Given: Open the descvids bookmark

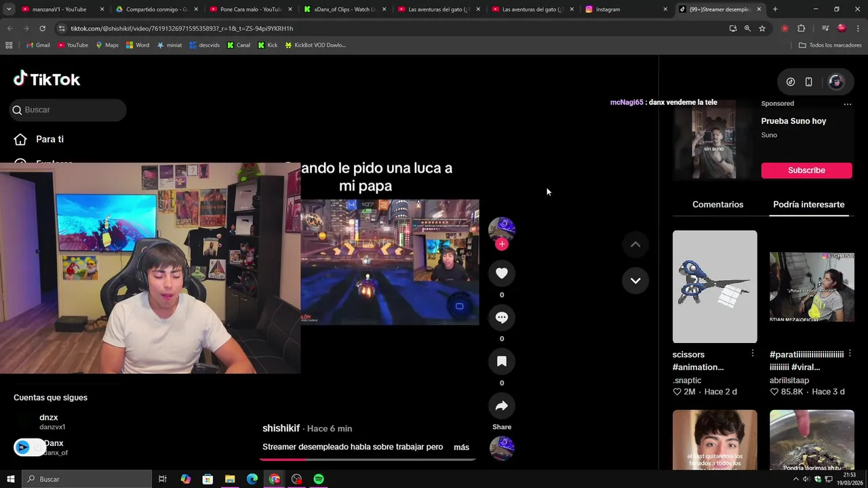Looking at the screenshot, I should [x=204, y=45].
